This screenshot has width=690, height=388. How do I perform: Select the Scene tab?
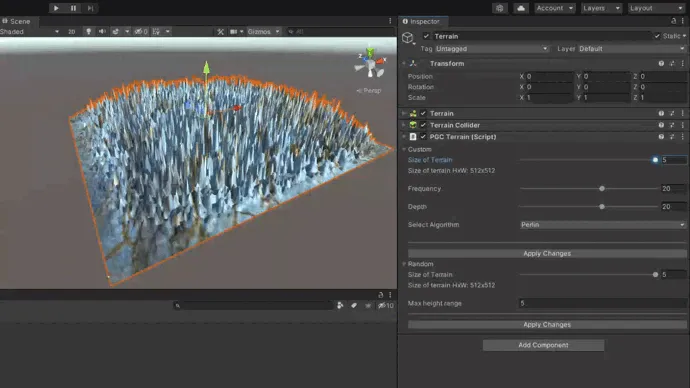click(17, 21)
